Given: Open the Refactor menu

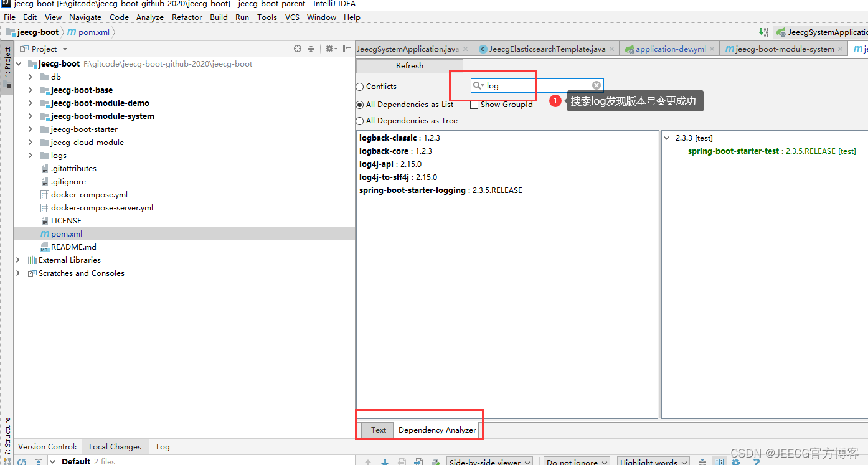Looking at the screenshot, I should (x=187, y=17).
